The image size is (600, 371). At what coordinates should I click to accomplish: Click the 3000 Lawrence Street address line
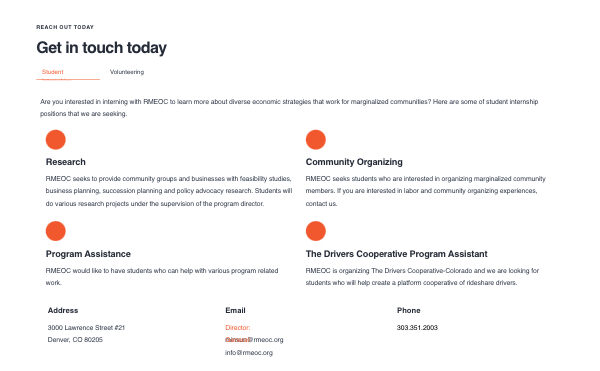86,328
